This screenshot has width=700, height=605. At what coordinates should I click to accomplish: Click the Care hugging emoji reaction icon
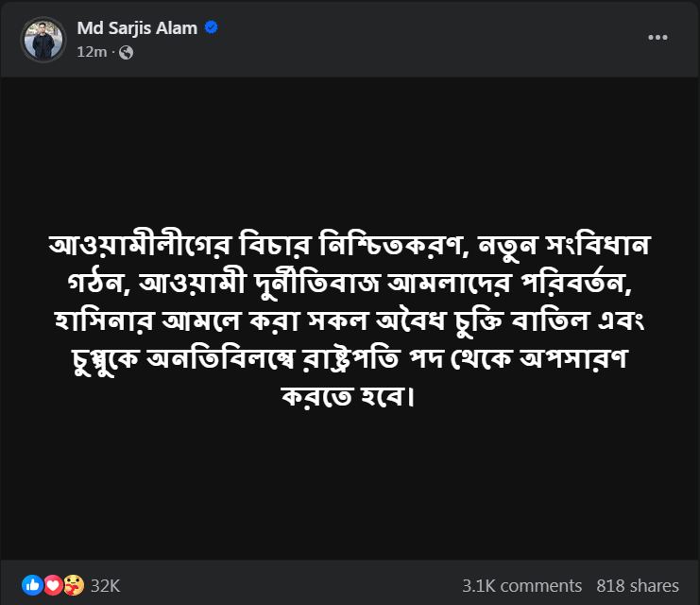tap(74, 585)
